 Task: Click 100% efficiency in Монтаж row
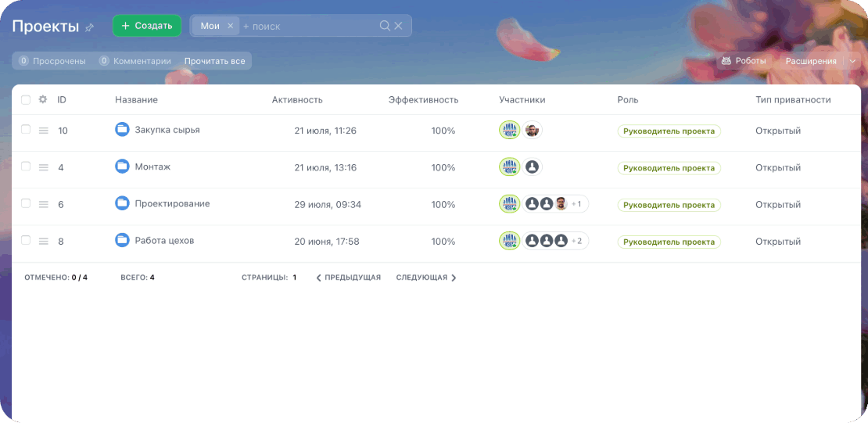pos(443,168)
